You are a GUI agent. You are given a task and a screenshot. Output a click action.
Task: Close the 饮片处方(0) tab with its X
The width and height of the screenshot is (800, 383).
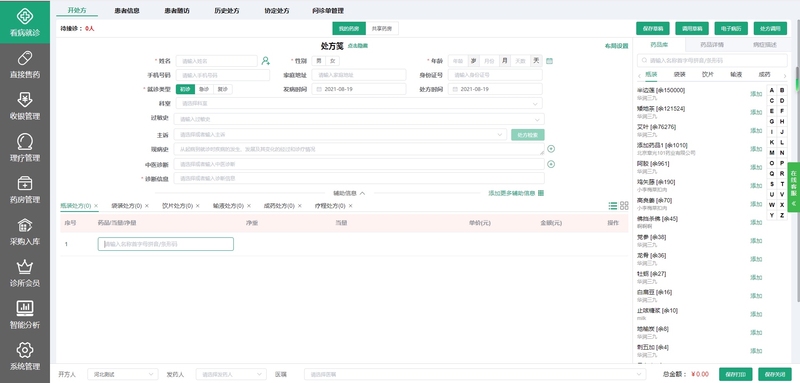tap(197, 206)
